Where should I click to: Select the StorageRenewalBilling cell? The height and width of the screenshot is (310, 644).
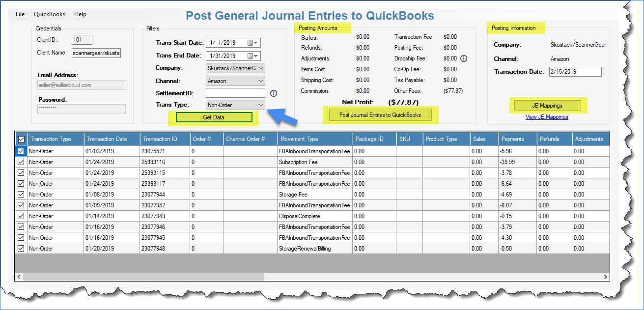315,249
